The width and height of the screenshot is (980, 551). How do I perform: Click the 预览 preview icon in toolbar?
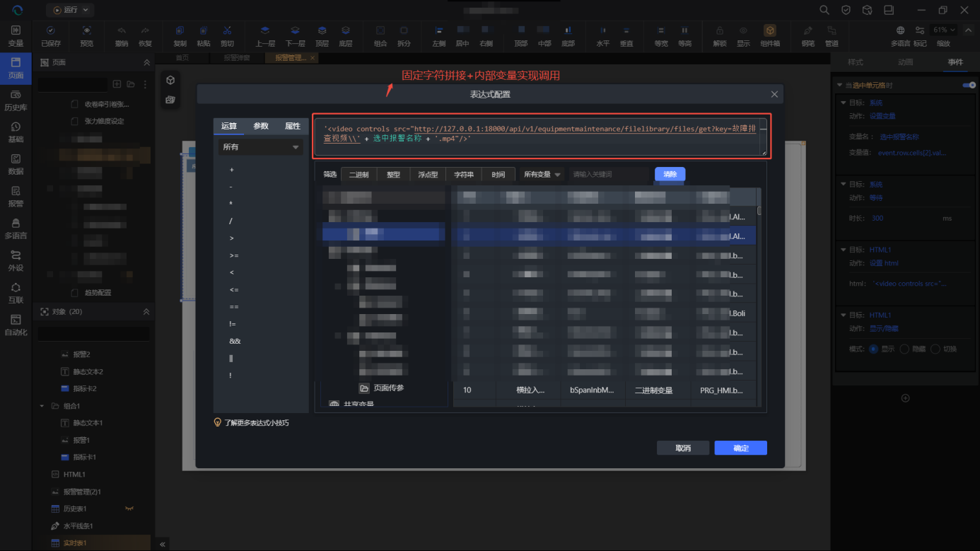[x=86, y=31]
